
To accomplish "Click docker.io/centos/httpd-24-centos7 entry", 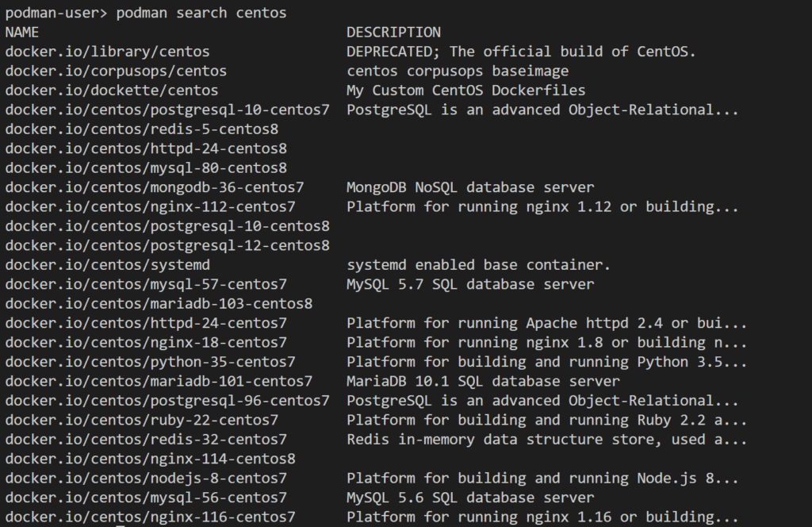I will tap(146, 323).
